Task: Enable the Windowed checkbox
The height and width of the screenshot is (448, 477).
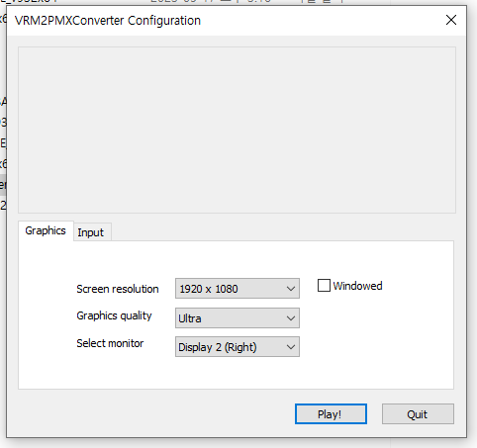Action: click(324, 286)
